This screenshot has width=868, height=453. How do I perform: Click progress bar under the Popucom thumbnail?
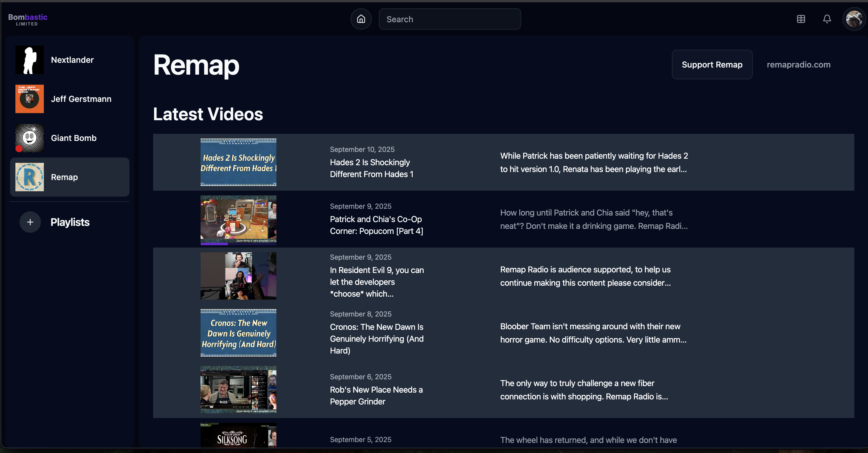coord(238,244)
